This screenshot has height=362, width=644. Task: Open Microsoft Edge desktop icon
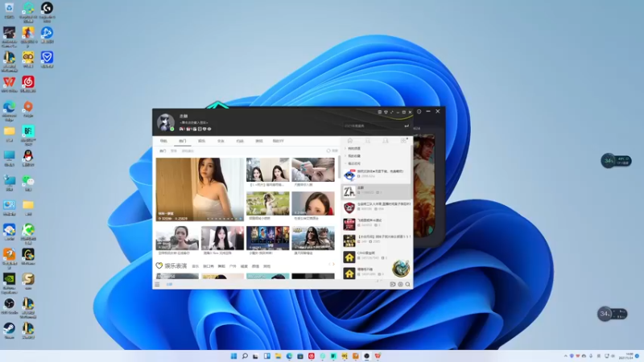click(x=9, y=110)
